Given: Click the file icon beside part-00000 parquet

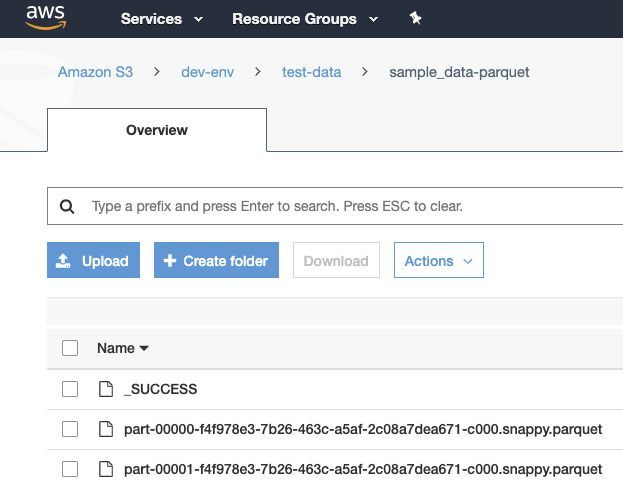Looking at the screenshot, I should 105,429.
